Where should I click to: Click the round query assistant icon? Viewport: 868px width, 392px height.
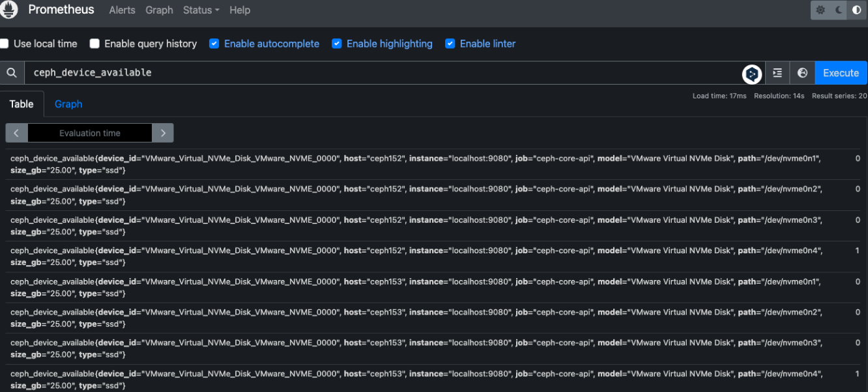coord(752,74)
